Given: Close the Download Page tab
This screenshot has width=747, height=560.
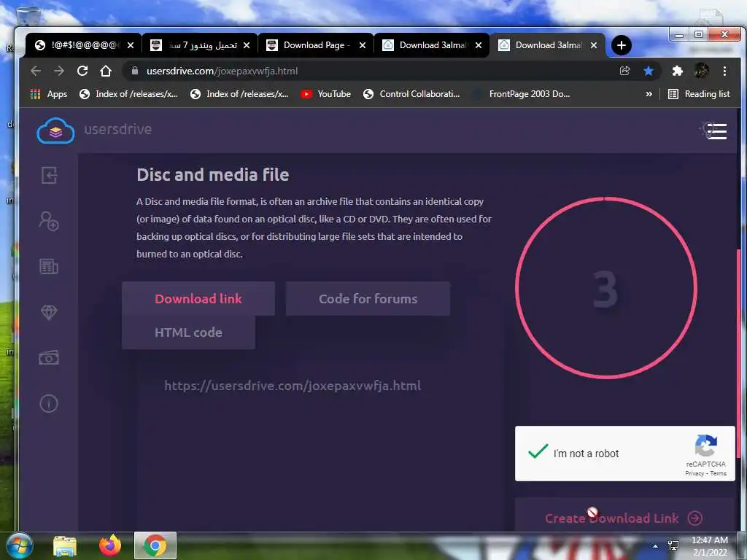Looking at the screenshot, I should (x=363, y=45).
